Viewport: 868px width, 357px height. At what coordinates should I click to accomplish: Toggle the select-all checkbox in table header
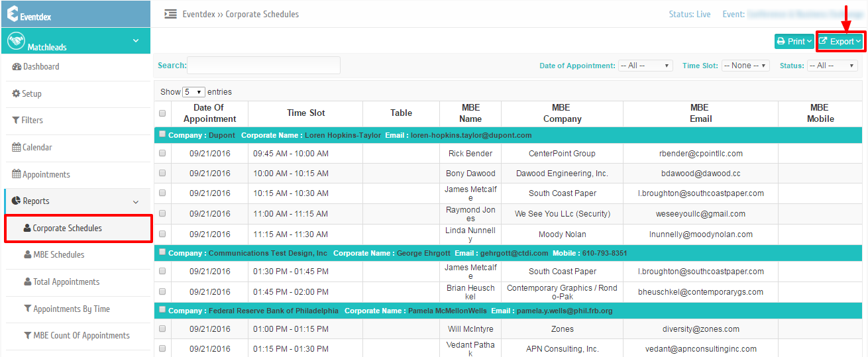tap(162, 113)
